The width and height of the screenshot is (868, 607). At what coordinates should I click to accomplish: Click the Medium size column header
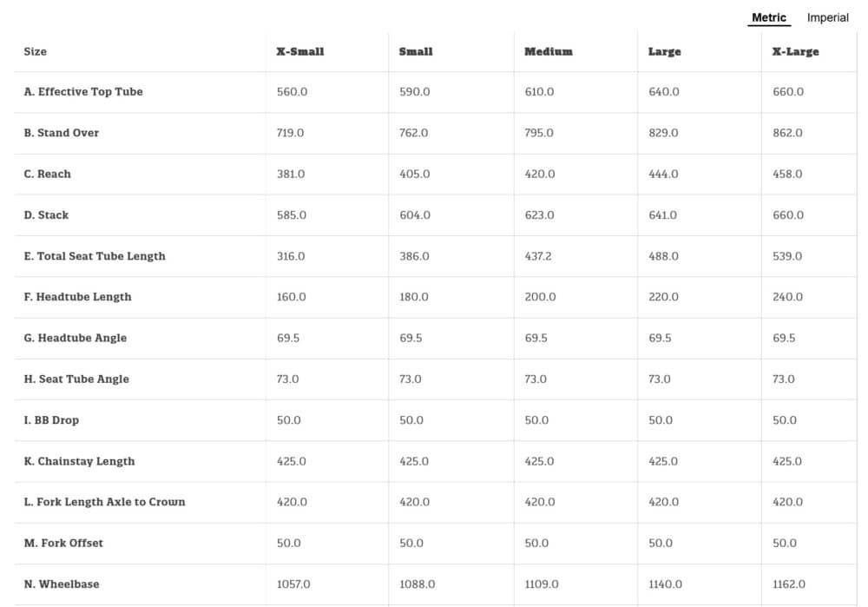(x=549, y=51)
